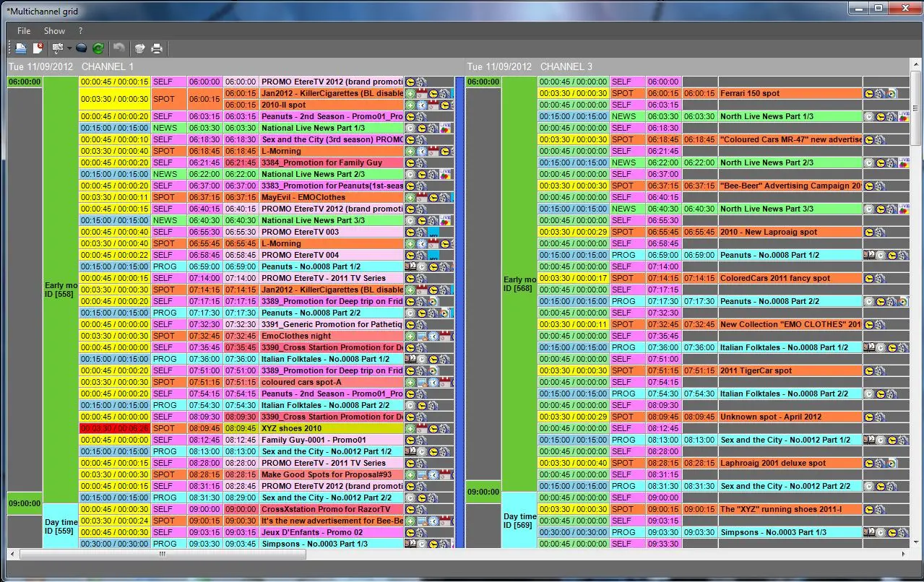
Task: Open the Show menu
Action: (x=54, y=31)
